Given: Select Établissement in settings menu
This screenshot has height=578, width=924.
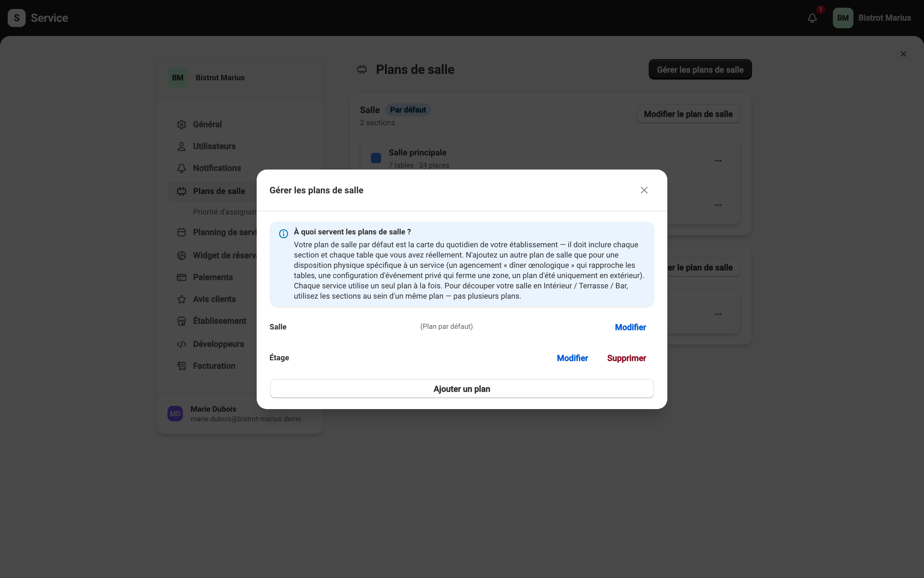Looking at the screenshot, I should [x=219, y=321].
